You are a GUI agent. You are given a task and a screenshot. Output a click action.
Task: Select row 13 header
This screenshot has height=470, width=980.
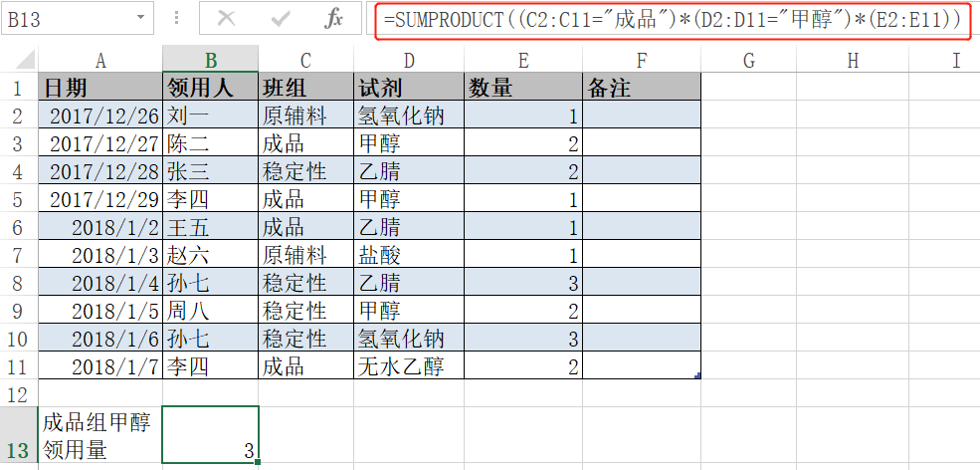coord(20,435)
